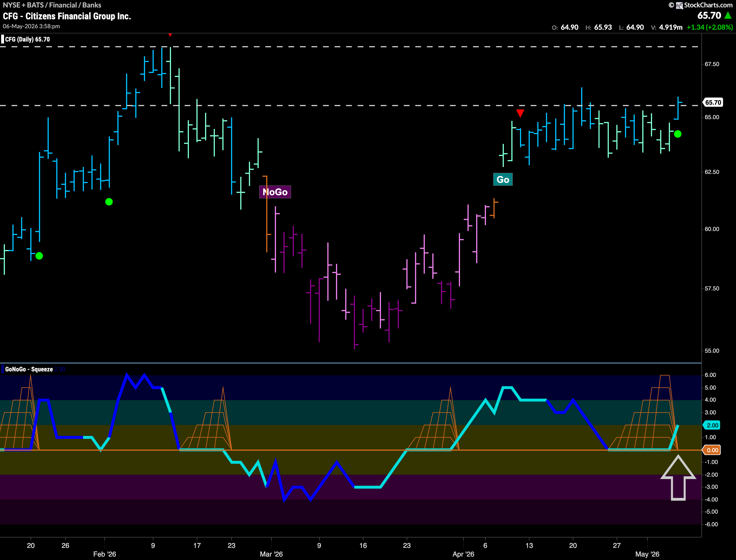Click the change value +1.34 (+2.08%)
Viewport: 736px width, 560px height.
coord(710,27)
